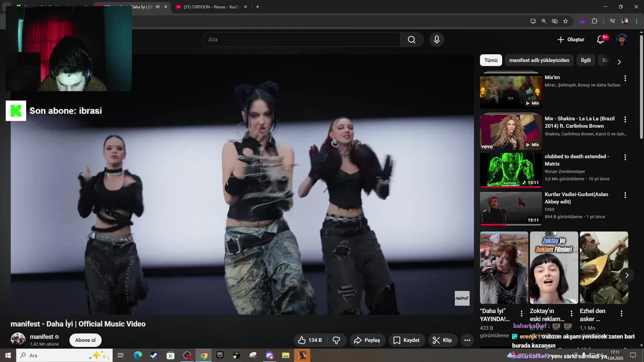Open Kurtlar Vadisi-Gurbet video thumbnail
The height and width of the screenshot is (362, 644).
click(x=511, y=208)
